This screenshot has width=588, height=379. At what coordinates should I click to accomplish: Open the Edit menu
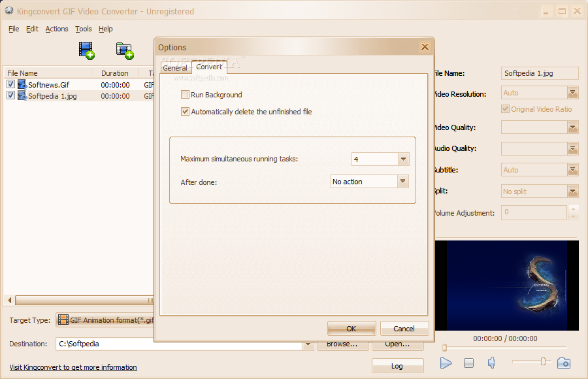[32, 29]
